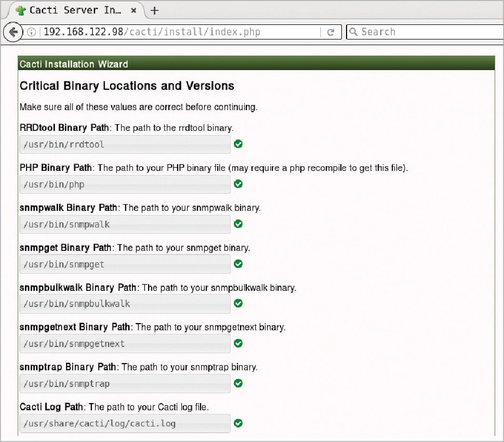Click green checkmark beside PHP binary path

(x=238, y=184)
